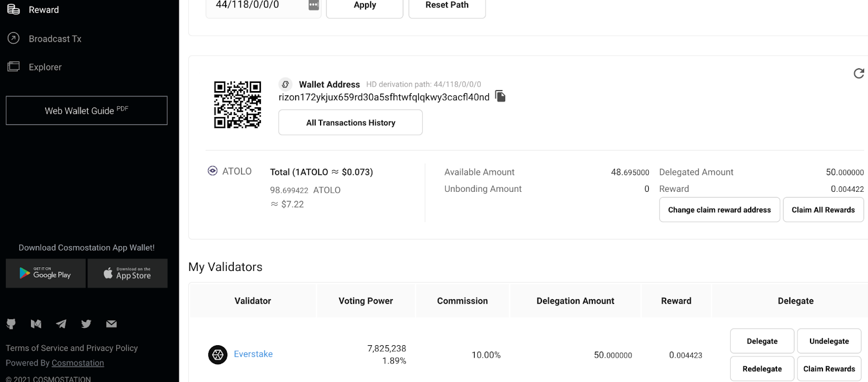The width and height of the screenshot is (868, 382).
Task: Open All Transactions History
Action: point(350,122)
